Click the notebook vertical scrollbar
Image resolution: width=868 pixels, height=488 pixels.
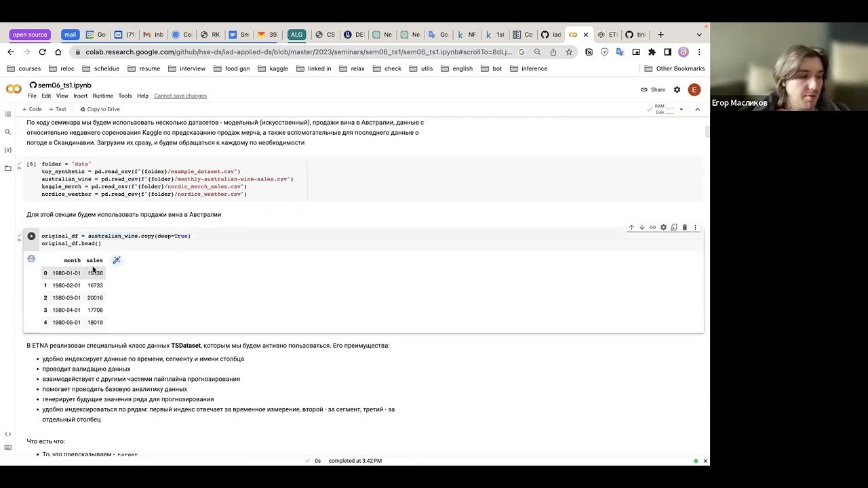[x=707, y=132]
